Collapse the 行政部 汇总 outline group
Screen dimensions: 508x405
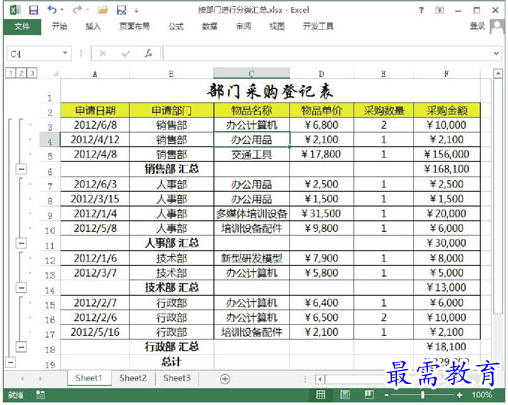click(21, 347)
